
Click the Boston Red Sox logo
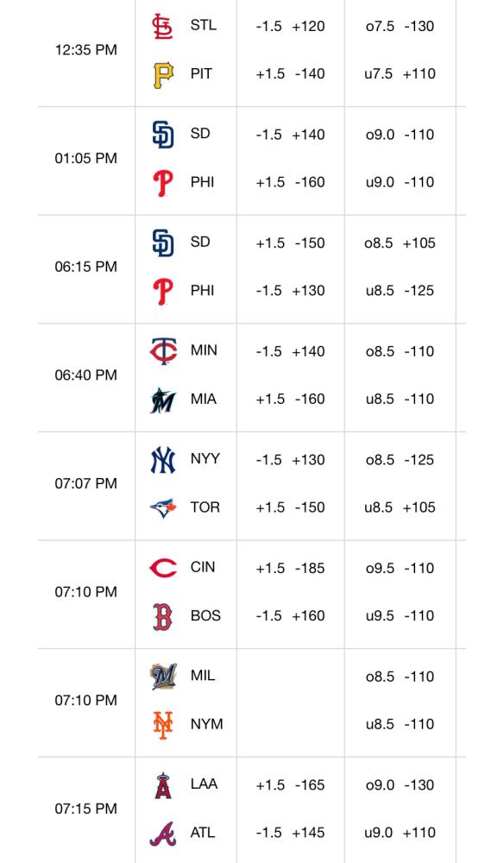163,616
